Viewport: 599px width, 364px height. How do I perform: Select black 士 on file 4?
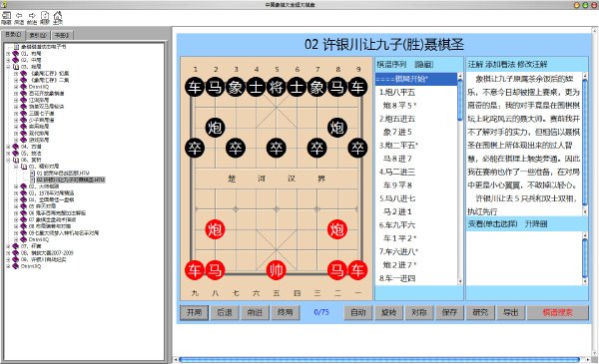tap(256, 87)
